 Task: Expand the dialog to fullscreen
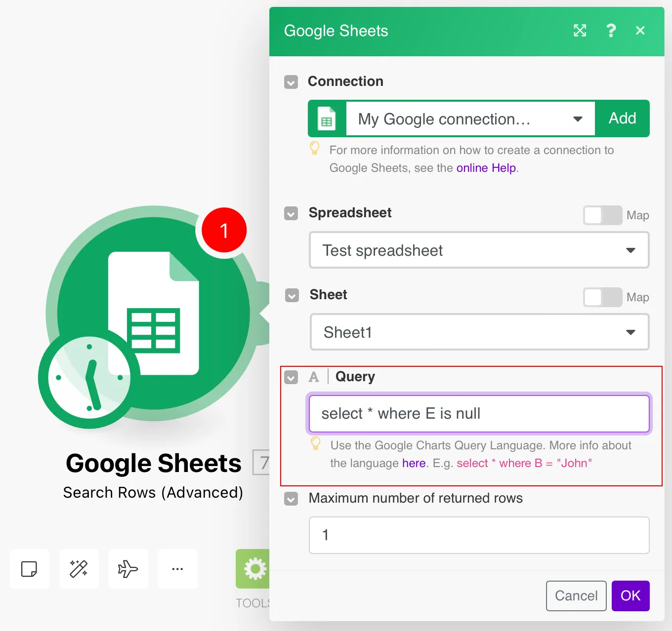coord(580,31)
